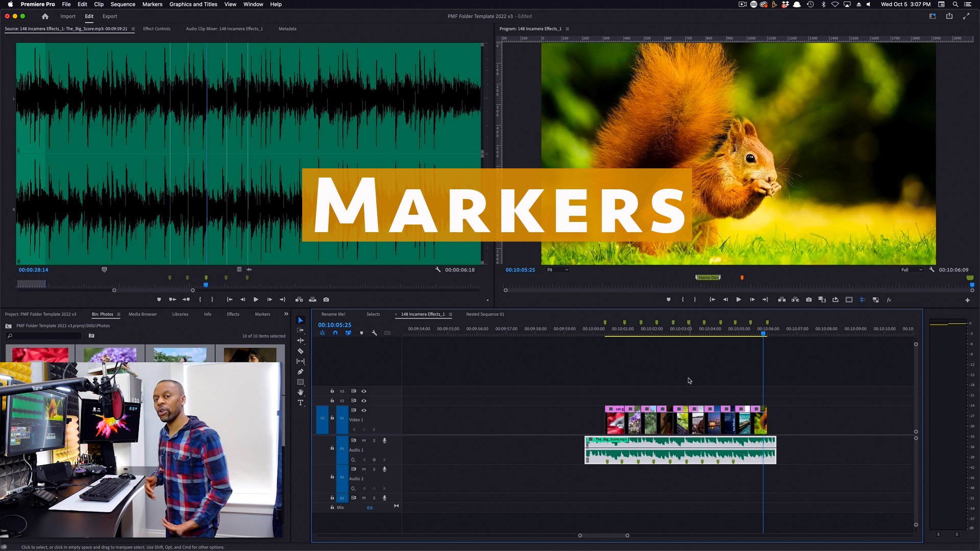The height and width of the screenshot is (551, 980).
Task: Open timeline display settings wrench
Action: point(374,333)
